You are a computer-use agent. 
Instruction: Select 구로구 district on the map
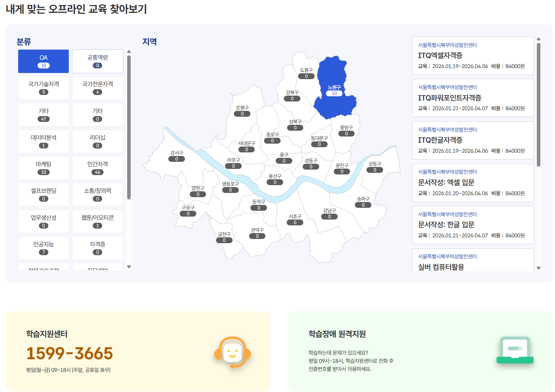click(188, 211)
